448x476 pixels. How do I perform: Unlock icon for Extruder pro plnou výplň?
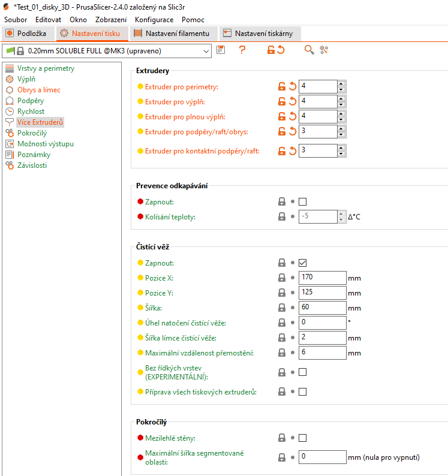pos(281,116)
